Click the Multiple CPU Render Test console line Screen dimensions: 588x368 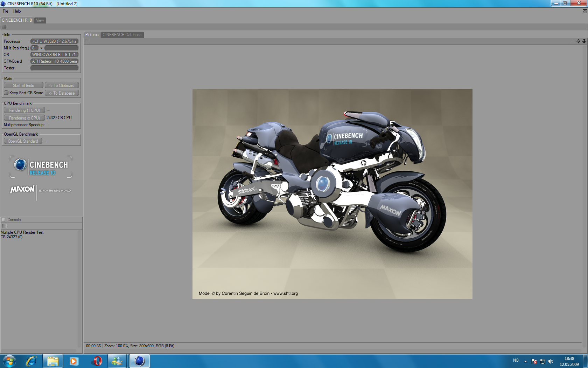pos(22,232)
